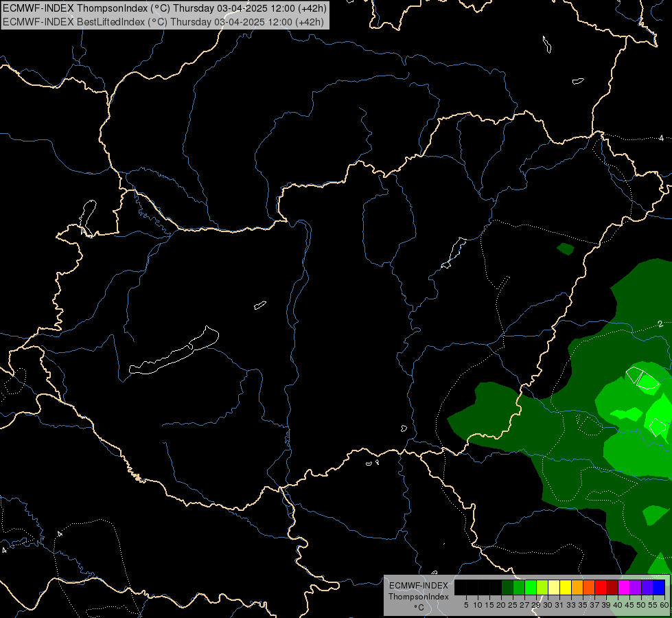
Task: Click the legend scale value 20
Action: pyautogui.click(x=501, y=605)
